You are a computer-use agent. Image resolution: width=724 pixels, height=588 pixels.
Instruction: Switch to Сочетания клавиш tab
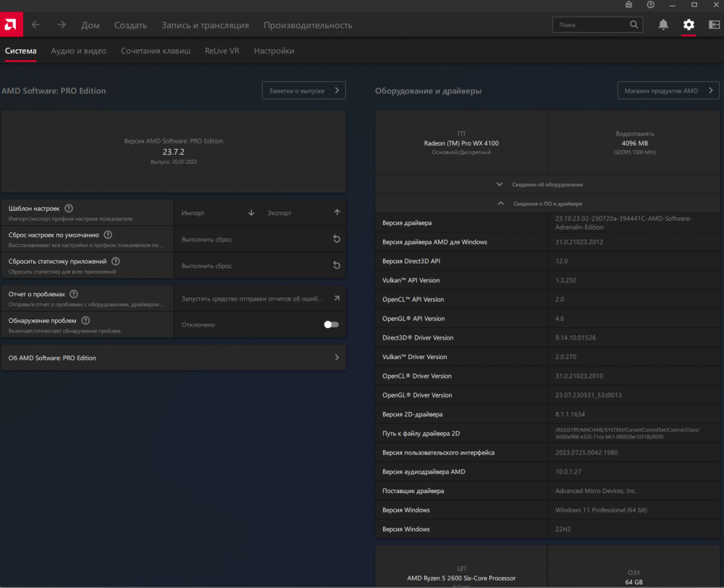156,51
